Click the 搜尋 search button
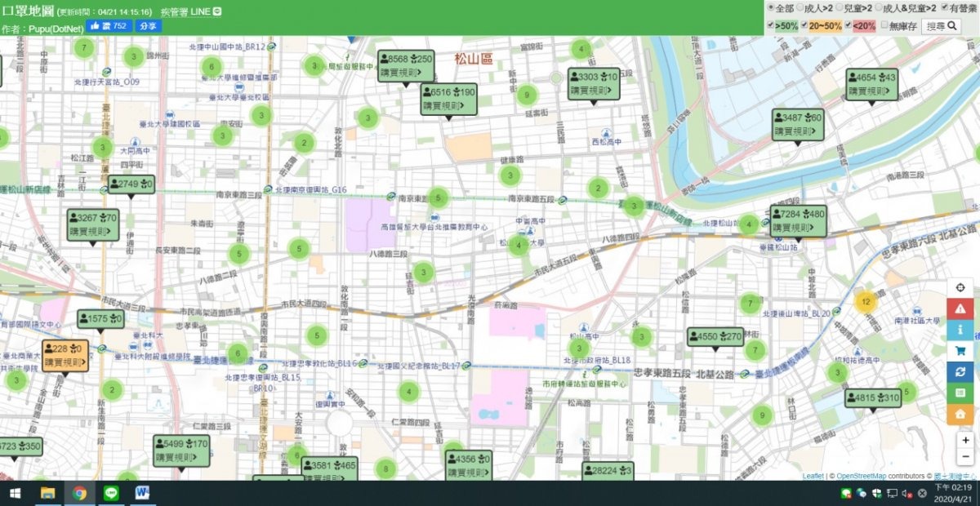980x506 pixels. click(x=942, y=26)
